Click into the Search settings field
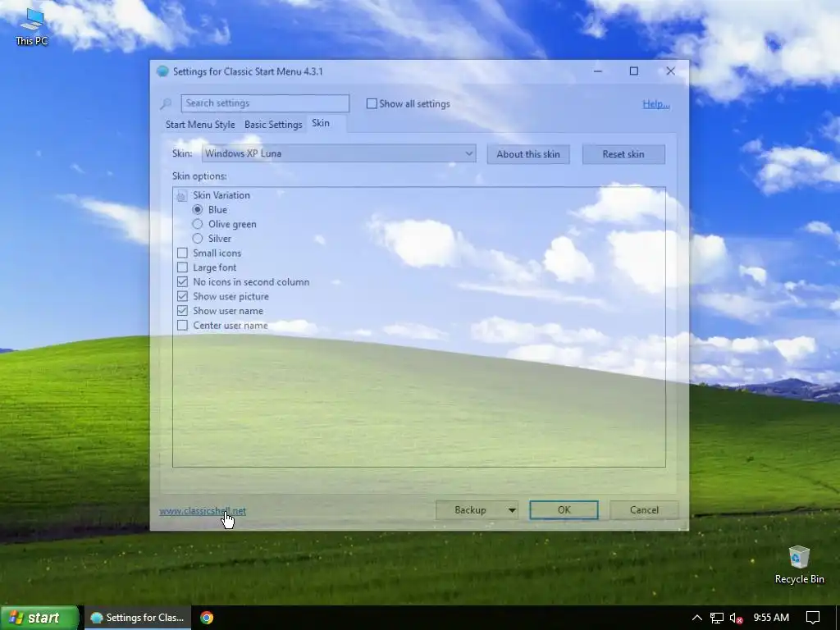 pyautogui.click(x=265, y=103)
